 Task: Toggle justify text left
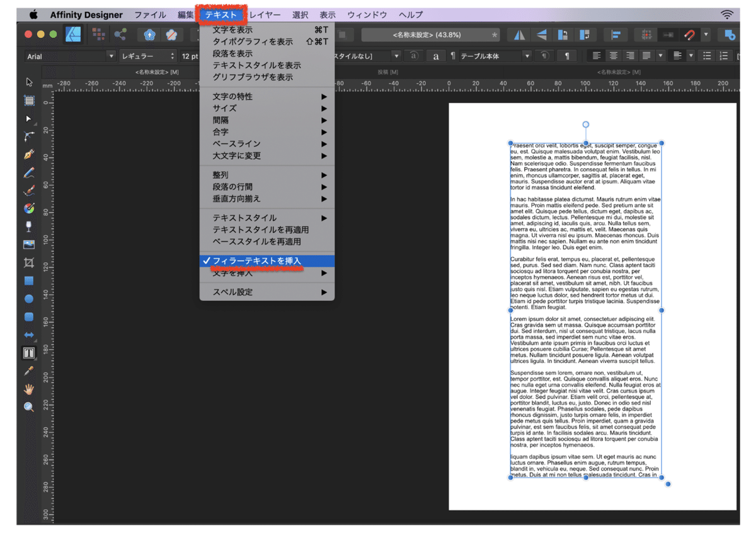pyautogui.click(x=646, y=56)
